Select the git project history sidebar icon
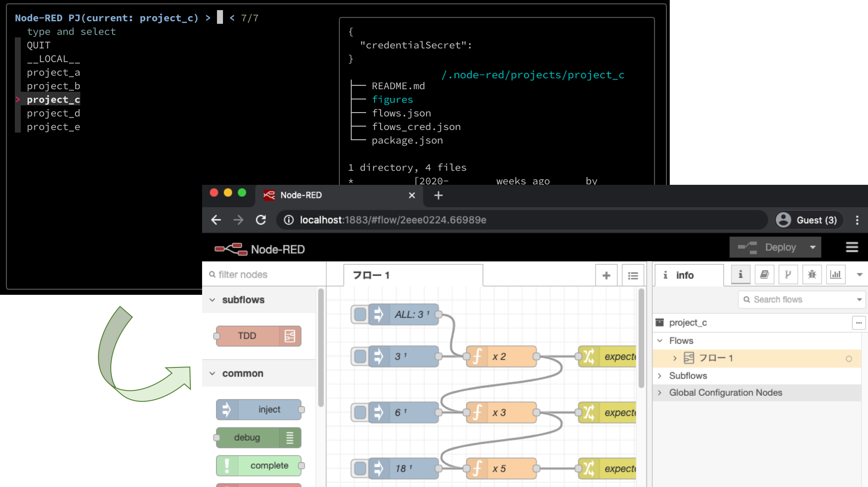This screenshot has height=487, width=868. 788,274
